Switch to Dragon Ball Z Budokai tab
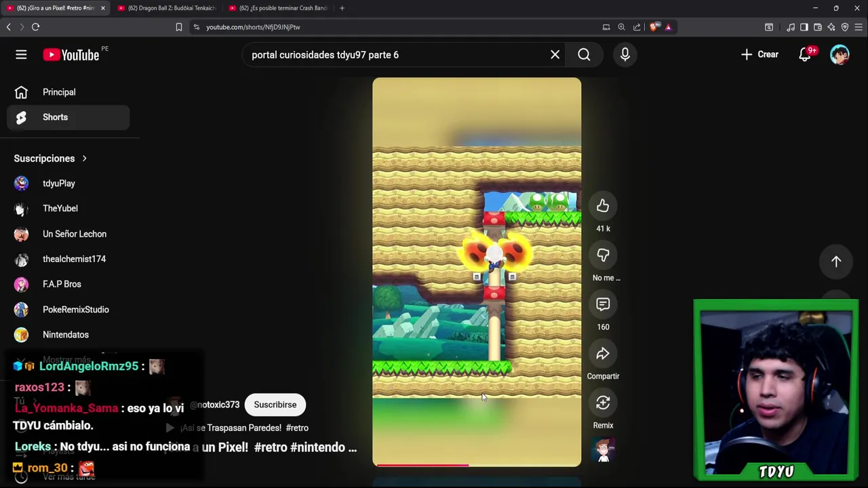This screenshot has height=488, width=868. (x=167, y=8)
